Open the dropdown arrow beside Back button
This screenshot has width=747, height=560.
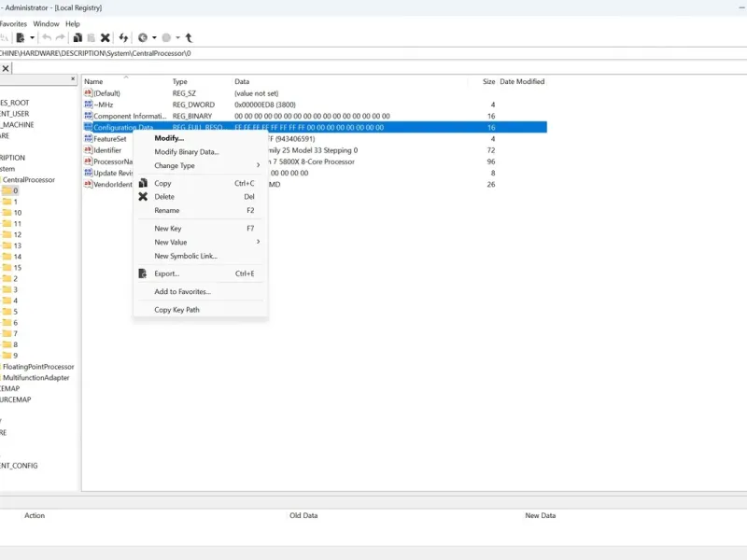(x=154, y=38)
